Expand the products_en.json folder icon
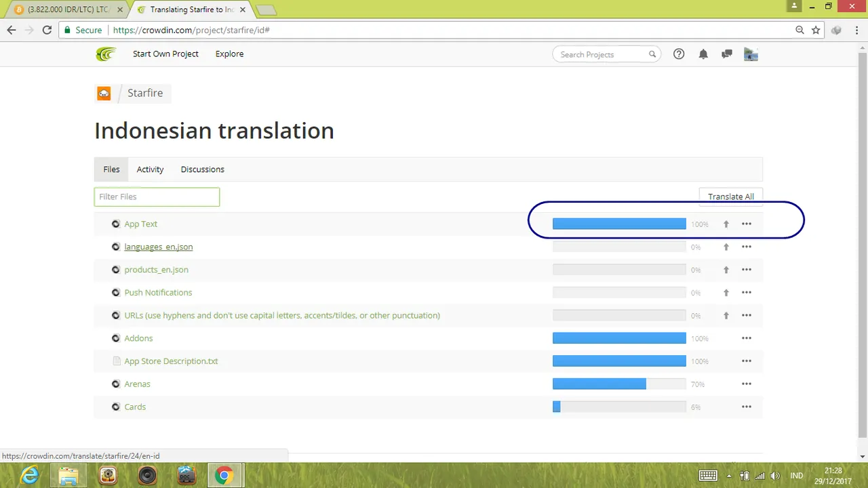Viewport: 868px width, 488px height. pyautogui.click(x=116, y=270)
